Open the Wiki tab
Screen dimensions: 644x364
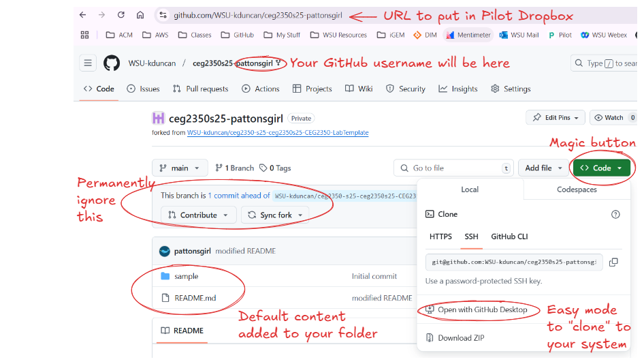359,89
